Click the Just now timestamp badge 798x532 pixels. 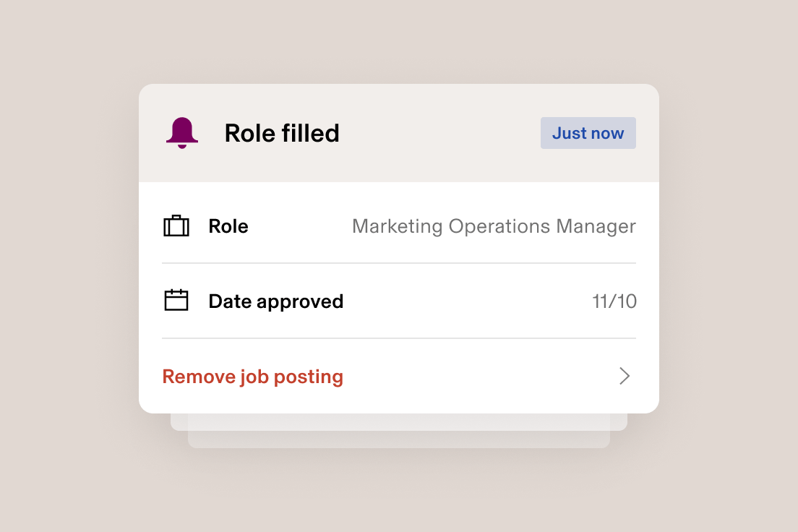point(588,133)
